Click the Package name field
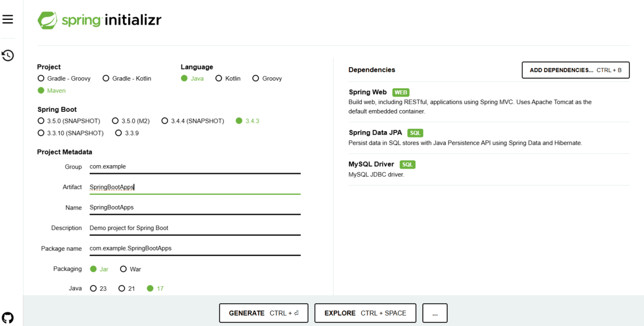Screen dimensions: 644x326 [x=195, y=249]
